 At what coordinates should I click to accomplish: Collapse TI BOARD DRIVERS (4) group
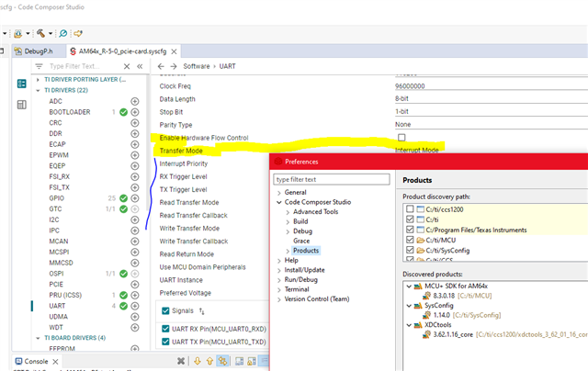(38, 338)
